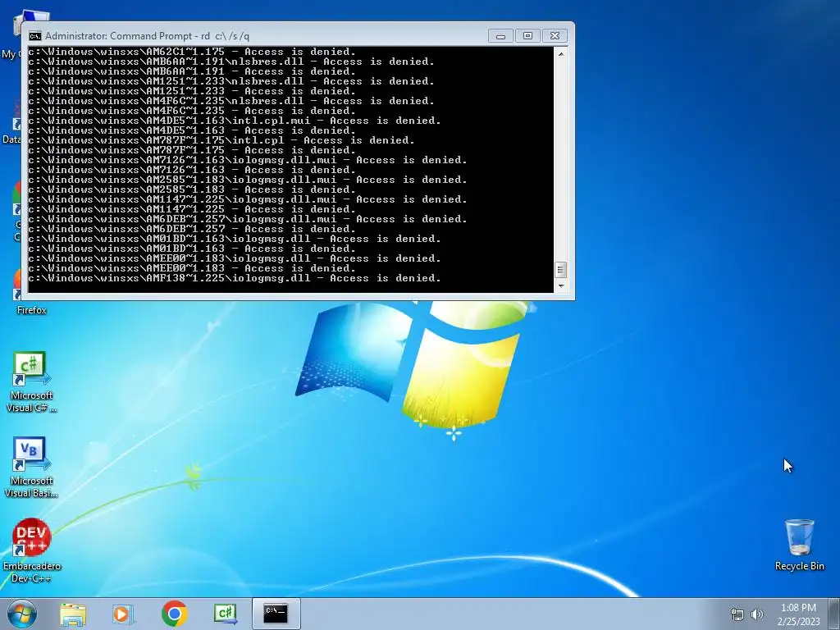
Task: Open the volume speaker tray icon
Action: click(757, 614)
